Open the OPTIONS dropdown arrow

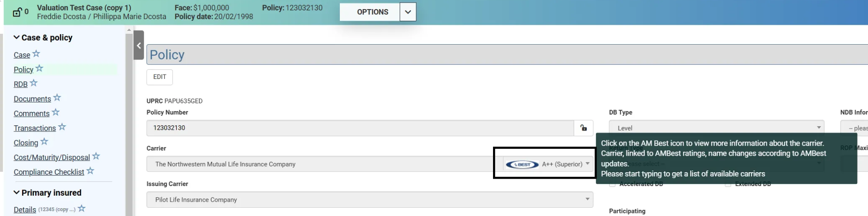(408, 12)
